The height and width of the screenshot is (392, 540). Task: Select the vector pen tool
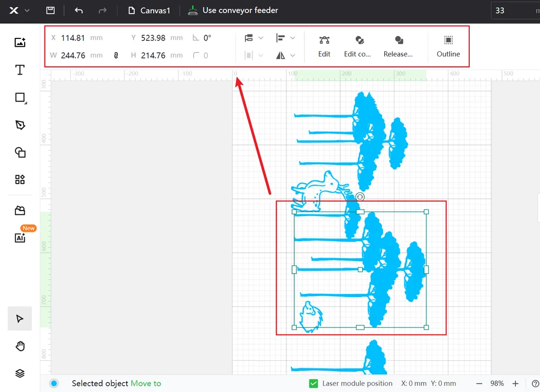pos(20,125)
